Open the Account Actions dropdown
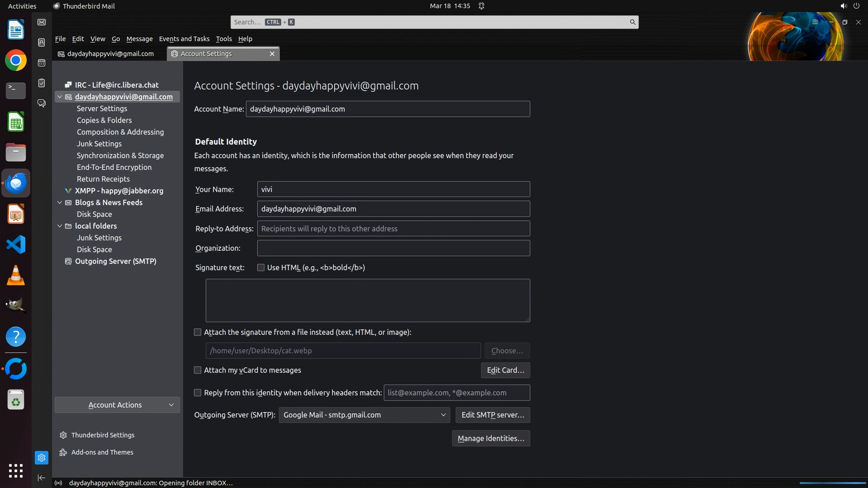The width and height of the screenshot is (868, 488). (x=117, y=405)
